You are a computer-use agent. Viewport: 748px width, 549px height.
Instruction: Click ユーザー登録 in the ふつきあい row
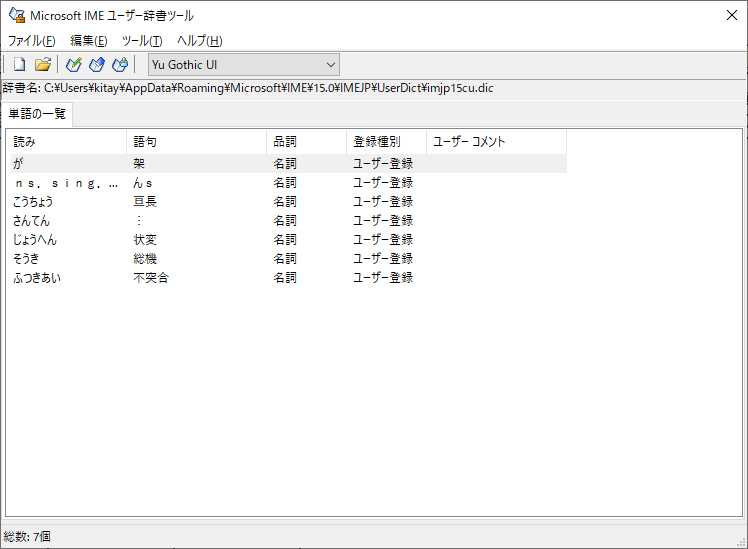(383, 278)
